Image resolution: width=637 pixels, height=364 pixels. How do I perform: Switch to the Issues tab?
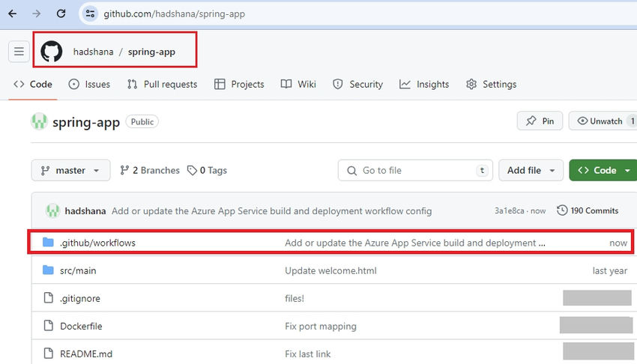tap(89, 85)
